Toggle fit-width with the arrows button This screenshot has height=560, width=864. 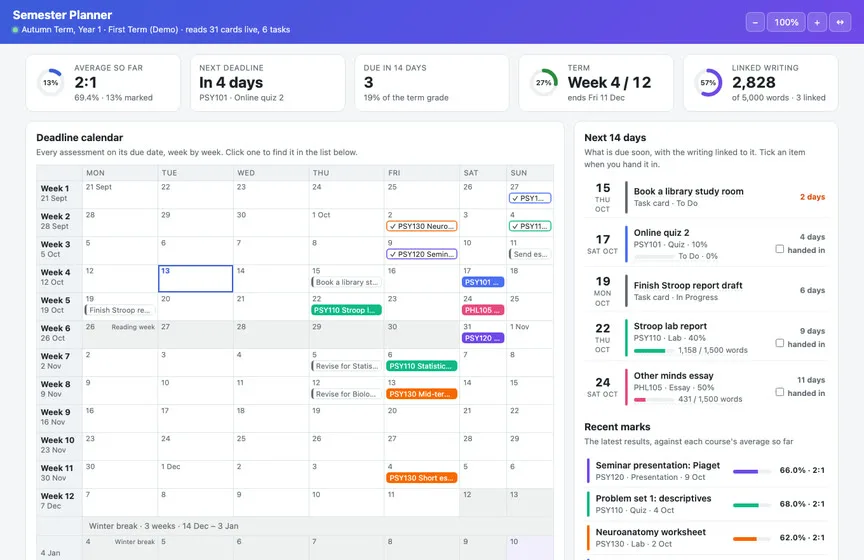coord(840,22)
